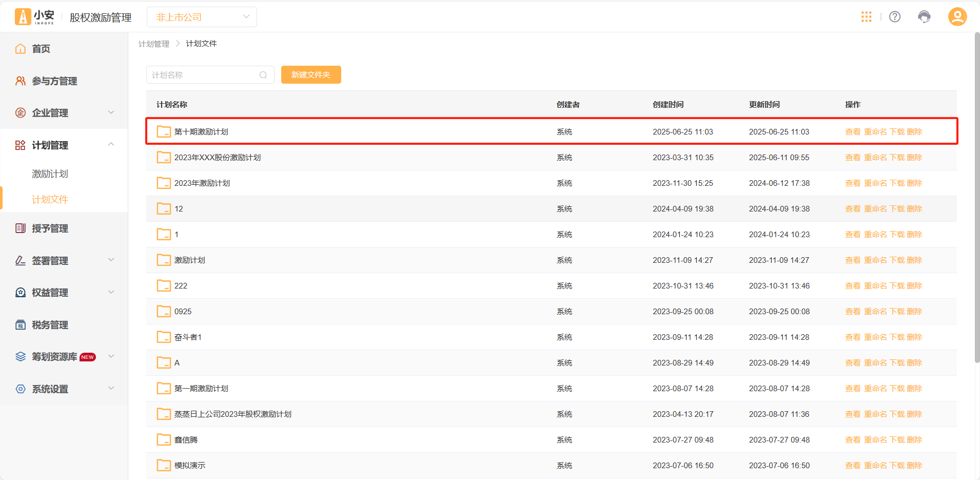The height and width of the screenshot is (480, 980).
Task: Click the 授予管理 sidebar icon
Action: (21, 228)
